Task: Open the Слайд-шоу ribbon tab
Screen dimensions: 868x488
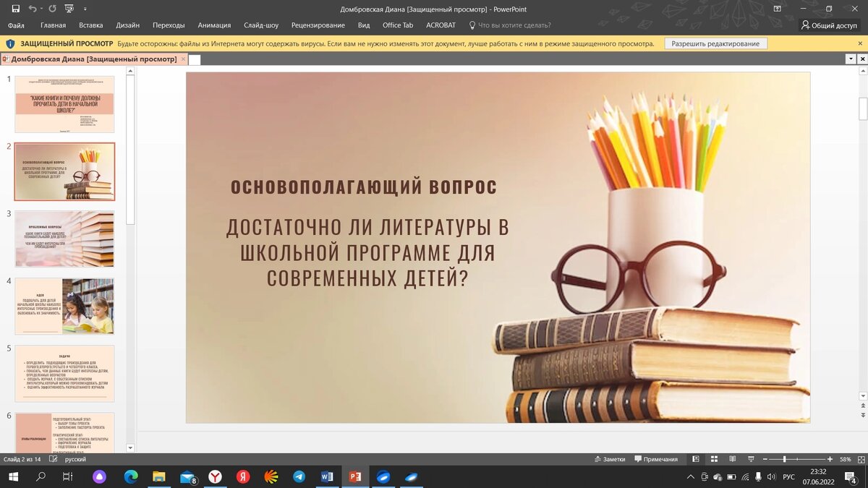Action: (x=261, y=25)
